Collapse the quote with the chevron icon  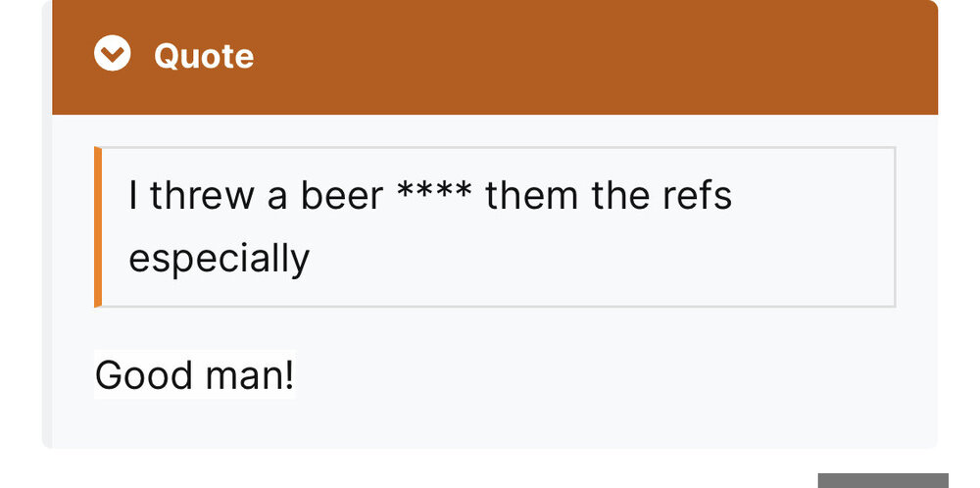coord(113,55)
